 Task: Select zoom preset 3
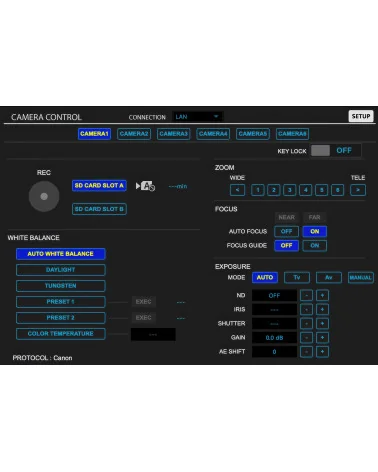(x=290, y=190)
